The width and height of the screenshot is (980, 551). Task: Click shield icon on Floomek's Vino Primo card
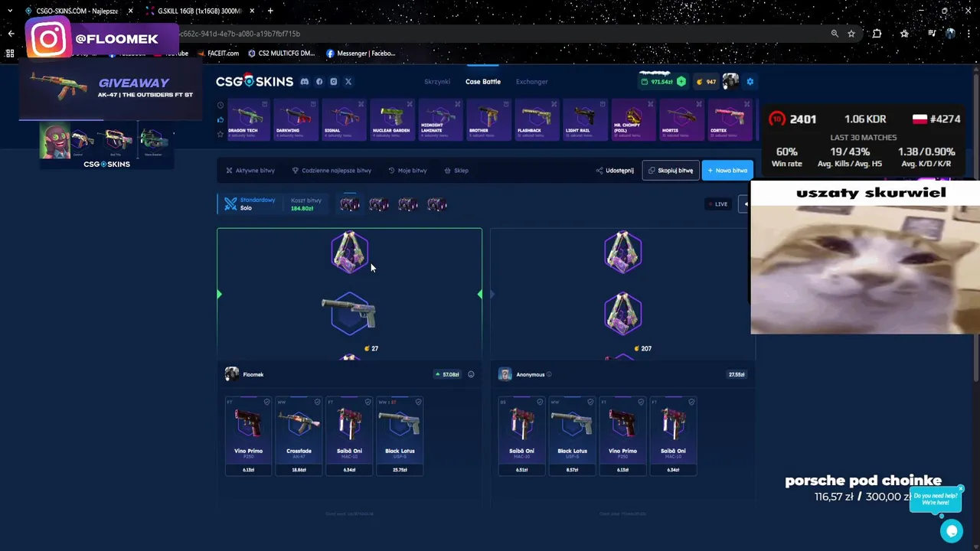[267, 402]
